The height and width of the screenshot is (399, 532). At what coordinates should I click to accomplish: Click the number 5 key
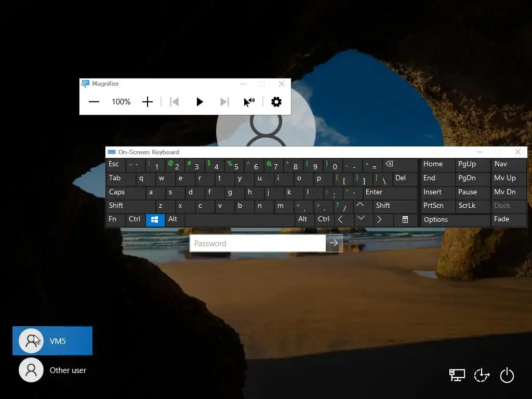(234, 165)
